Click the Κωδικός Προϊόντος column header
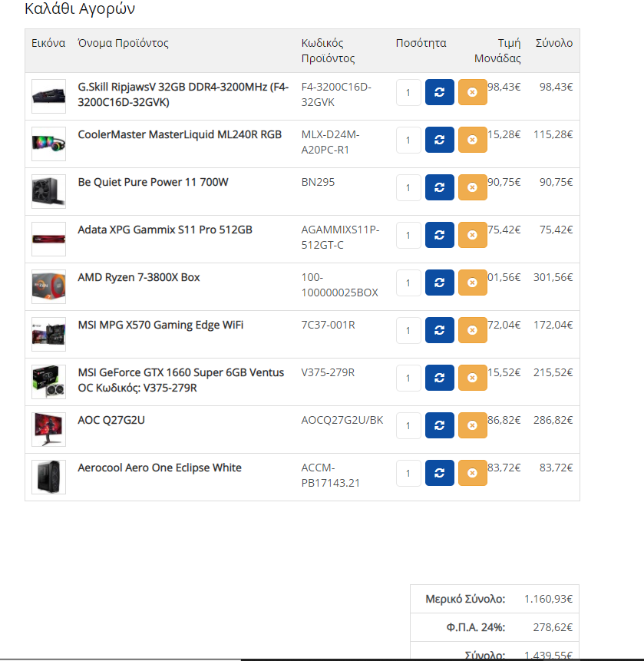This screenshot has height=661, width=644. 328,51
